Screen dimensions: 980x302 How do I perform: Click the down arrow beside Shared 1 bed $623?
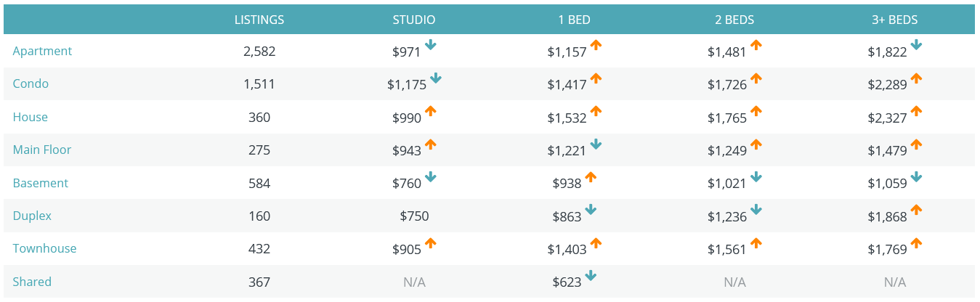tap(591, 276)
